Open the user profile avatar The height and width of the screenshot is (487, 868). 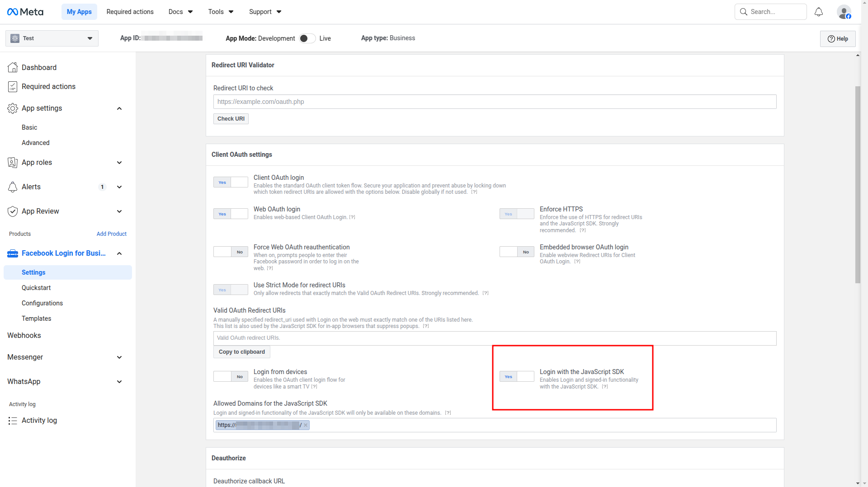click(844, 12)
